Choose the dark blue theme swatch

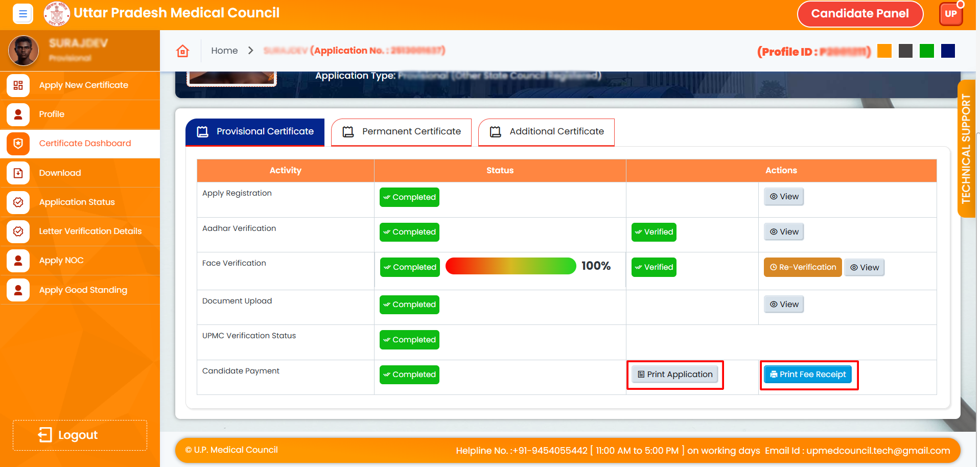948,51
